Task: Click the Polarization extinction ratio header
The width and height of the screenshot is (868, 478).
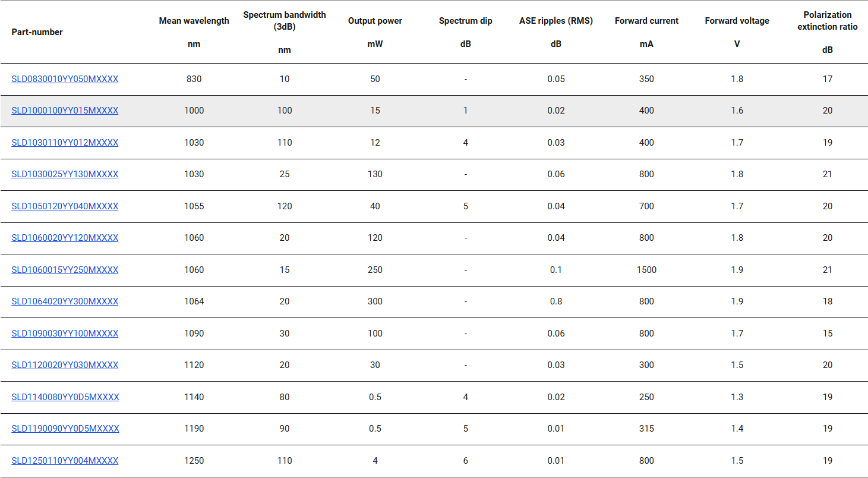Action: pyautogui.click(x=828, y=21)
